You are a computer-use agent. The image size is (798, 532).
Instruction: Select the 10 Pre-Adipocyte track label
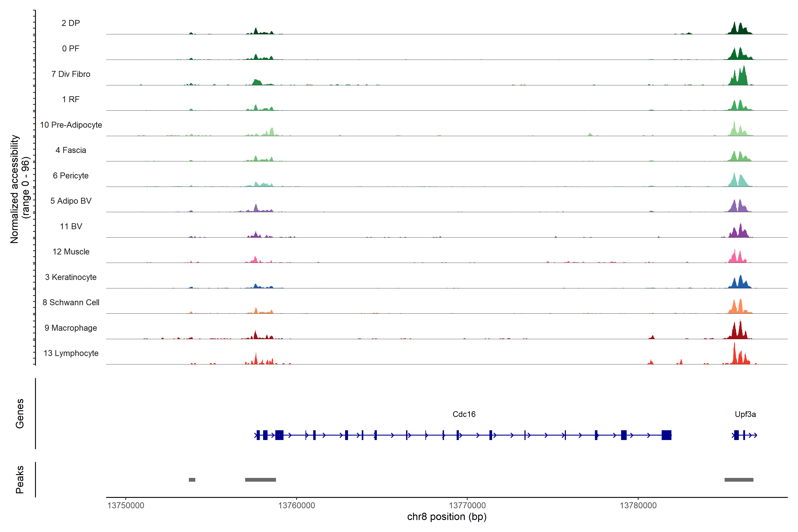71,125
